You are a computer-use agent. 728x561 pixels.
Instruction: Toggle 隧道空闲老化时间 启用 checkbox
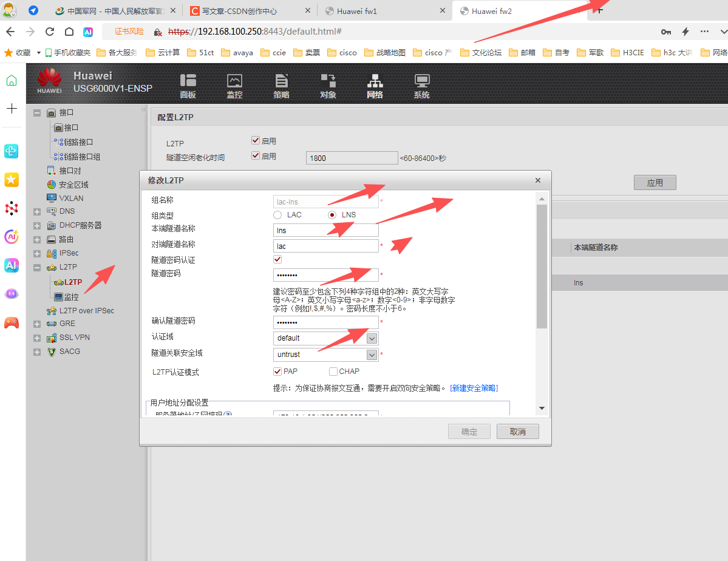[x=256, y=155]
